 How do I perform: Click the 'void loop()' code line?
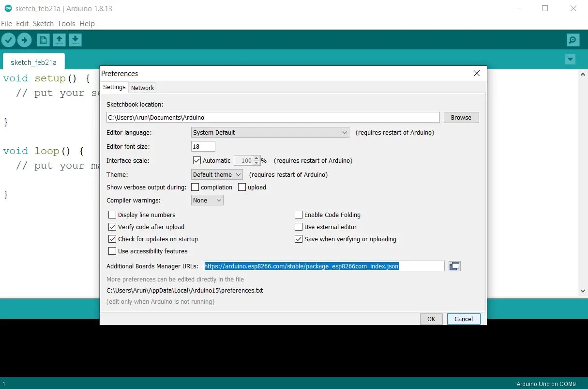(44, 151)
